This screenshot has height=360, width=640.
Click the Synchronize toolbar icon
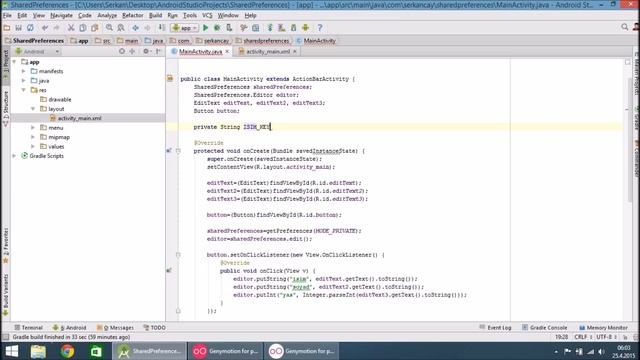(x=30, y=28)
